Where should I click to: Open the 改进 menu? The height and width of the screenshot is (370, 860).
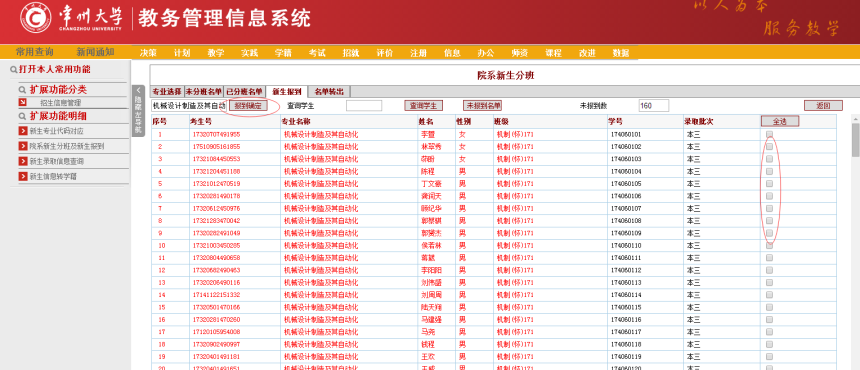click(587, 53)
